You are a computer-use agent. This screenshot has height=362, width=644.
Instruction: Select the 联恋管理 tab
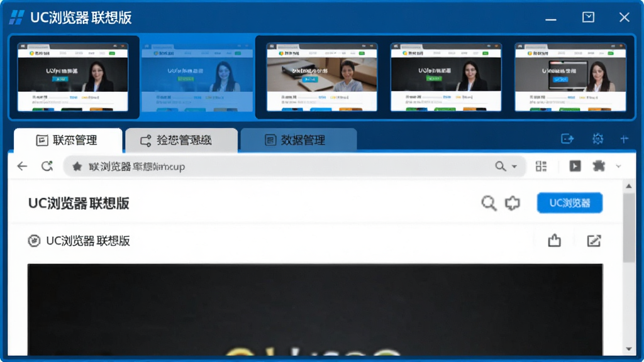point(68,140)
